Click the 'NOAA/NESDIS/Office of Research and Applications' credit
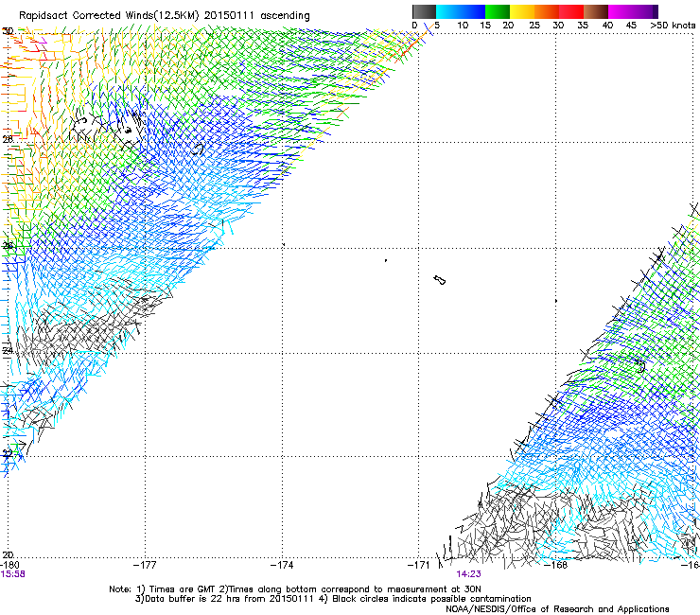The width and height of the screenshot is (700, 615). (557, 609)
